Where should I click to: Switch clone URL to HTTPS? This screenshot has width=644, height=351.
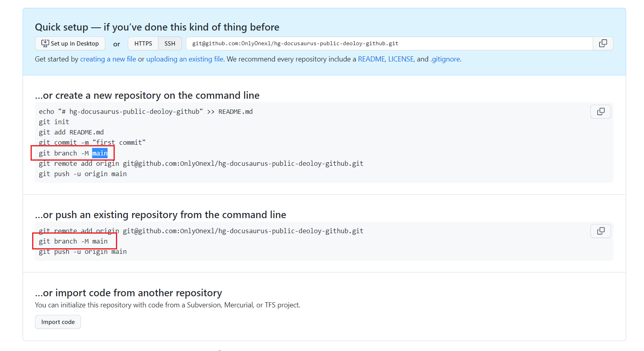click(x=143, y=44)
